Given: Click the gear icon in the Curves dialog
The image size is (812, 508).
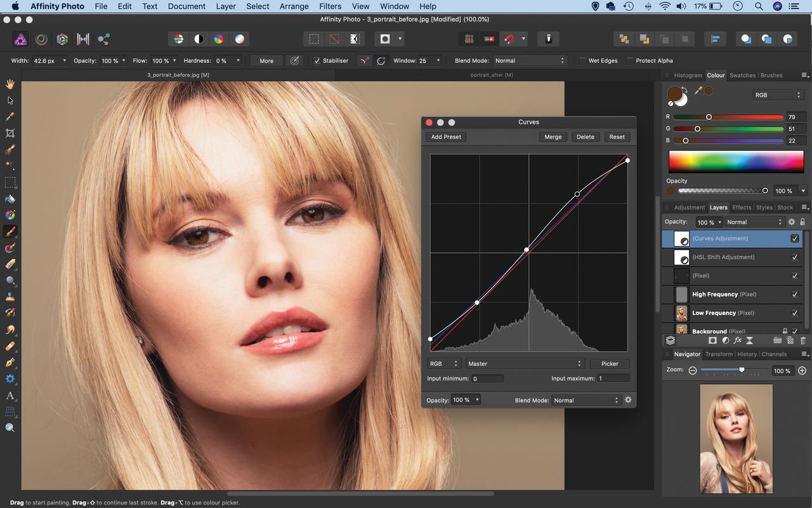Looking at the screenshot, I should coord(628,400).
